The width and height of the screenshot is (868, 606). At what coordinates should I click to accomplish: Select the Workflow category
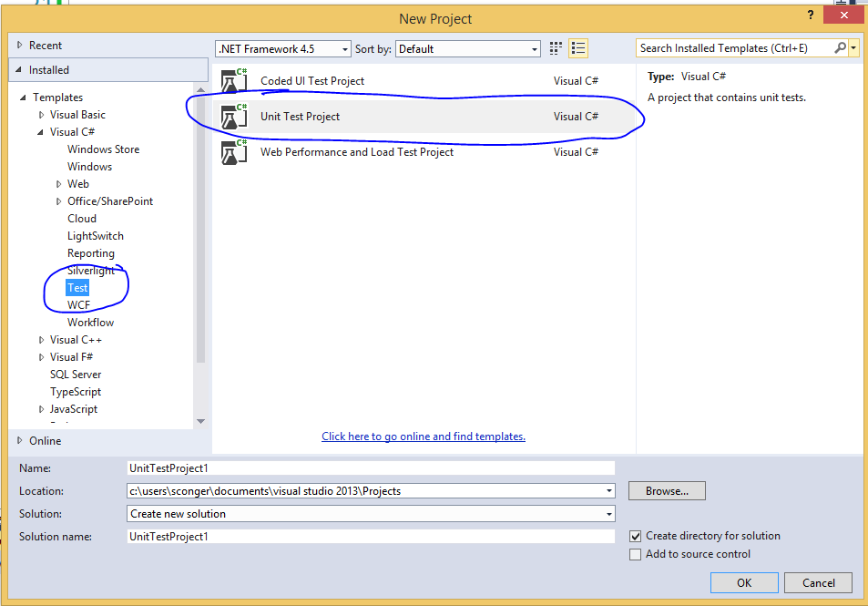pos(90,323)
